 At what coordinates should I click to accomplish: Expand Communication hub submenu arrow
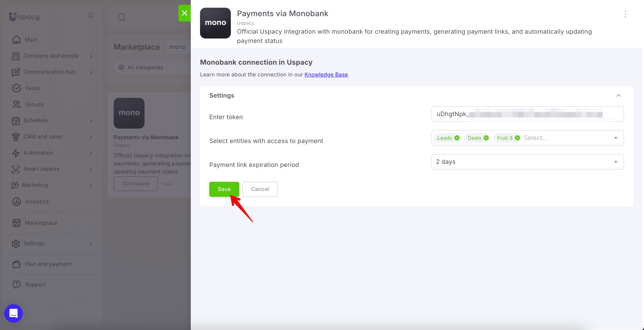click(91, 72)
